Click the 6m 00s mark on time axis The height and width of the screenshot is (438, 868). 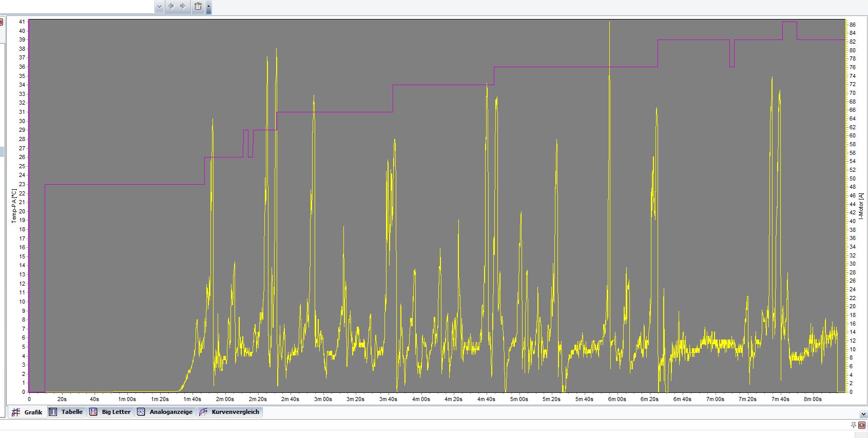click(x=617, y=399)
